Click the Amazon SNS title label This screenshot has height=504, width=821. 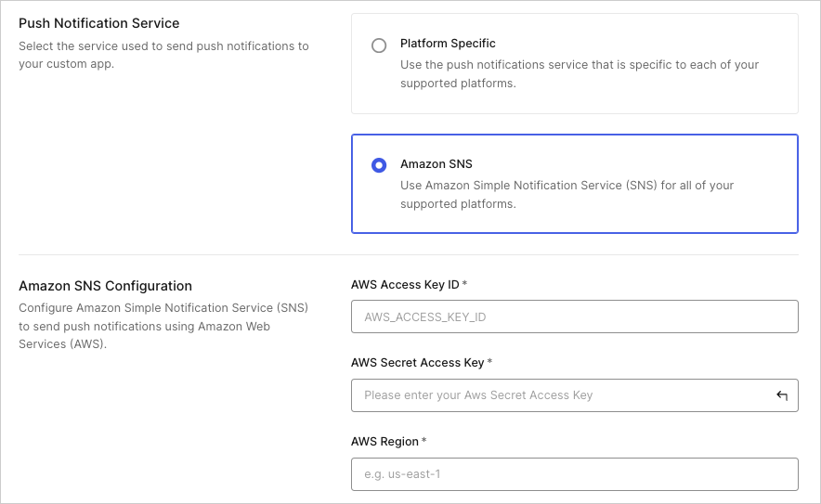point(437,163)
